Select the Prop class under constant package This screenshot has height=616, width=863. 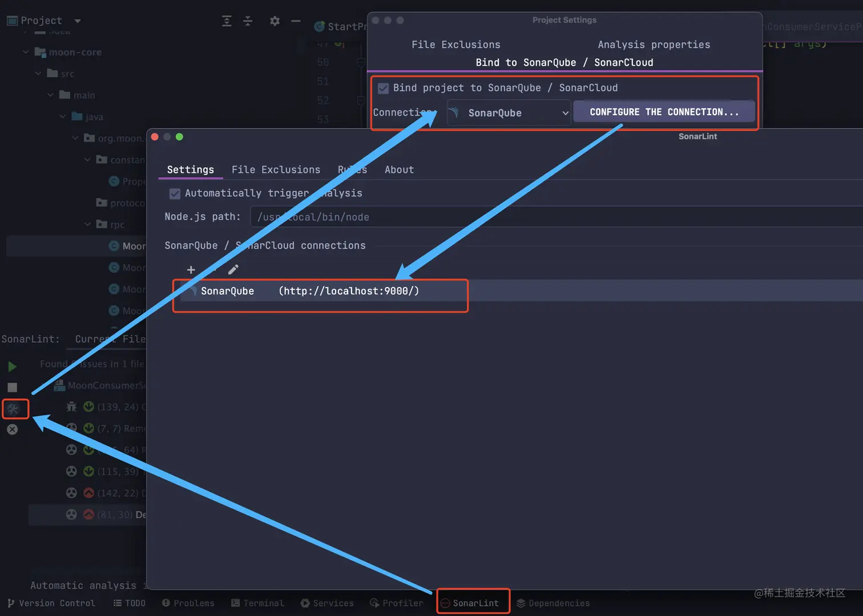[127, 181]
